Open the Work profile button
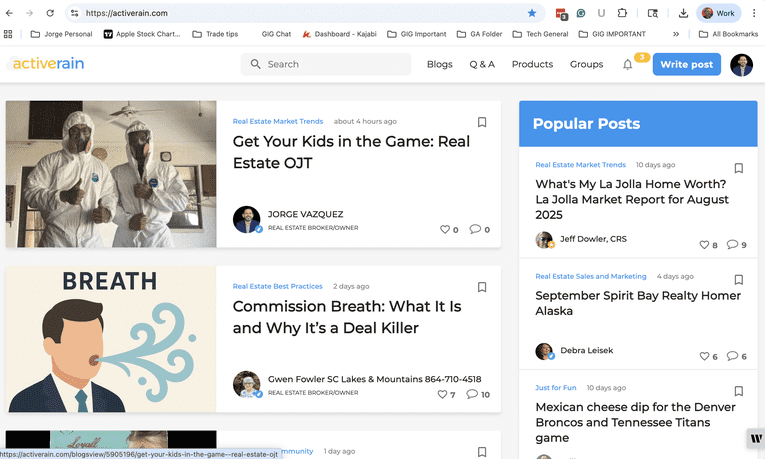 718,13
